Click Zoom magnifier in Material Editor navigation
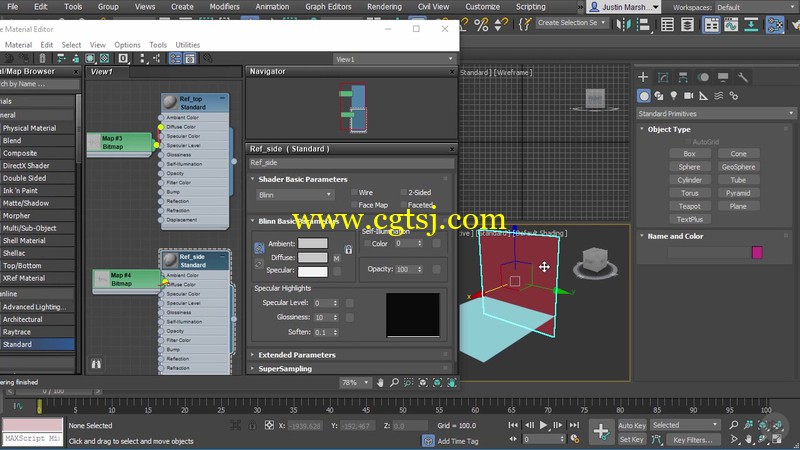Image resolution: width=800 pixels, height=450 pixels. pos(394,383)
